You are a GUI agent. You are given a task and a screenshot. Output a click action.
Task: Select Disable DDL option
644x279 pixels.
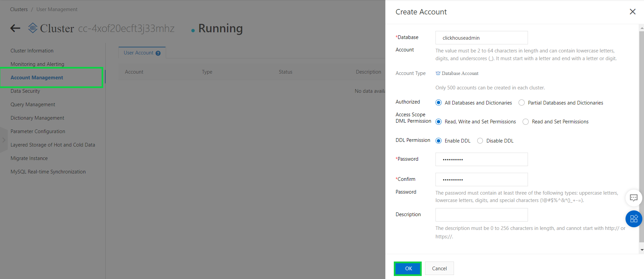(x=480, y=141)
